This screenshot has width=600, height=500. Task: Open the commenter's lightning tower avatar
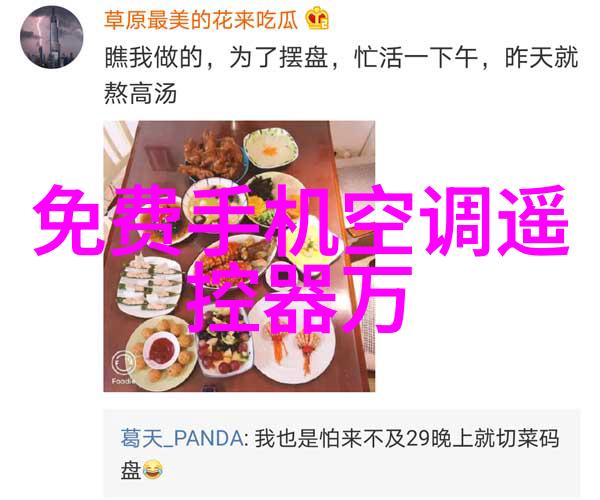51,37
